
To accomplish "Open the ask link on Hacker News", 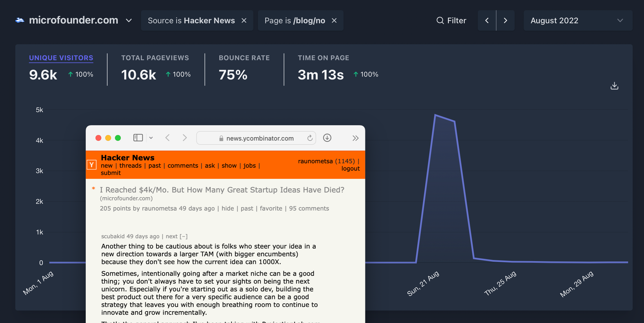I will coord(210,165).
